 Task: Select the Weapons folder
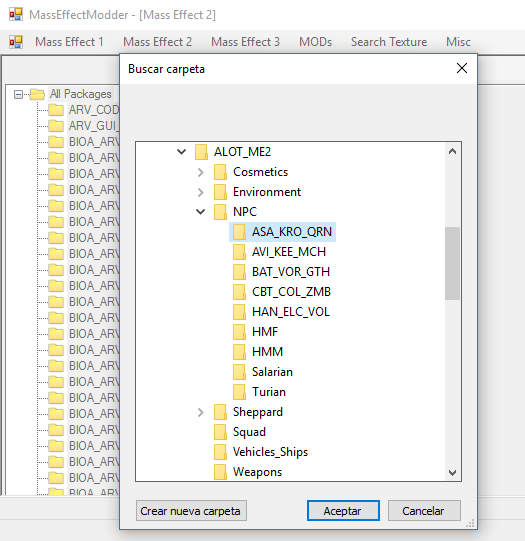coord(257,472)
